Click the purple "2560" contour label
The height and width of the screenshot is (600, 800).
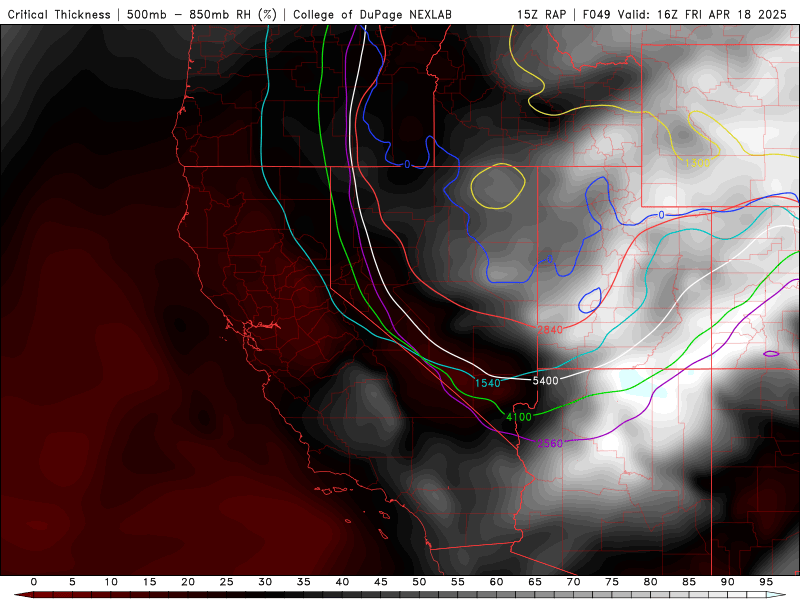coord(550,443)
